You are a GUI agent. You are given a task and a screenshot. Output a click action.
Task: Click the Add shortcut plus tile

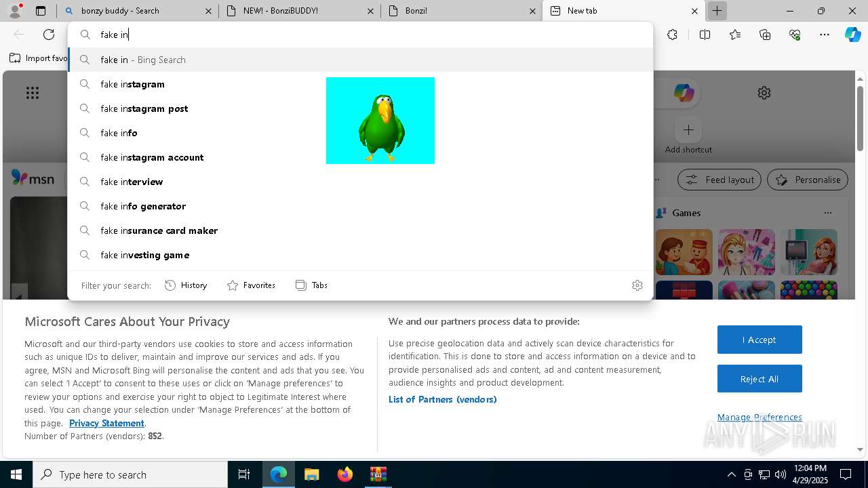688,129
